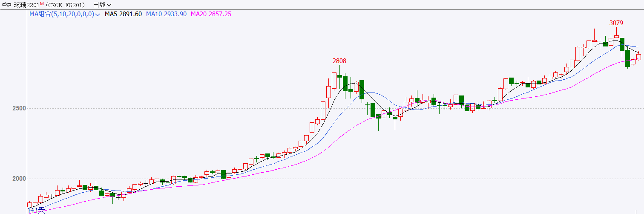Select the MA10 2933.90 readout
The width and height of the screenshot is (644, 214).
click(x=167, y=14)
